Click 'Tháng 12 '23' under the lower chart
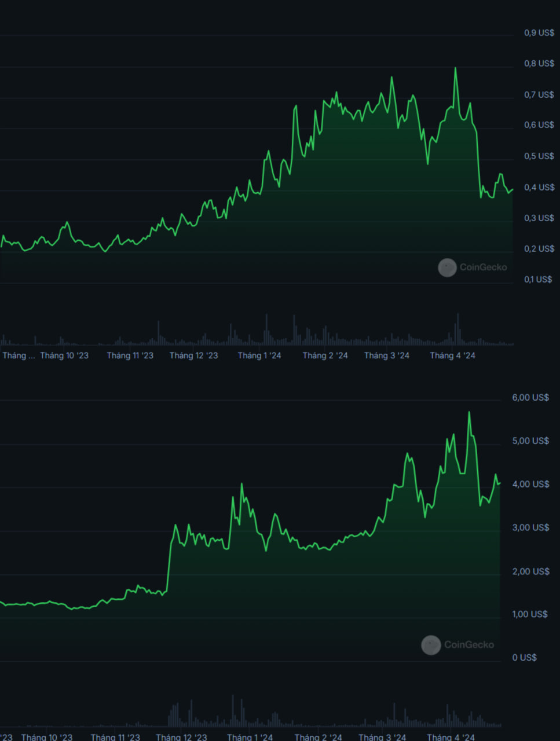The width and height of the screenshot is (560, 741). click(x=181, y=737)
